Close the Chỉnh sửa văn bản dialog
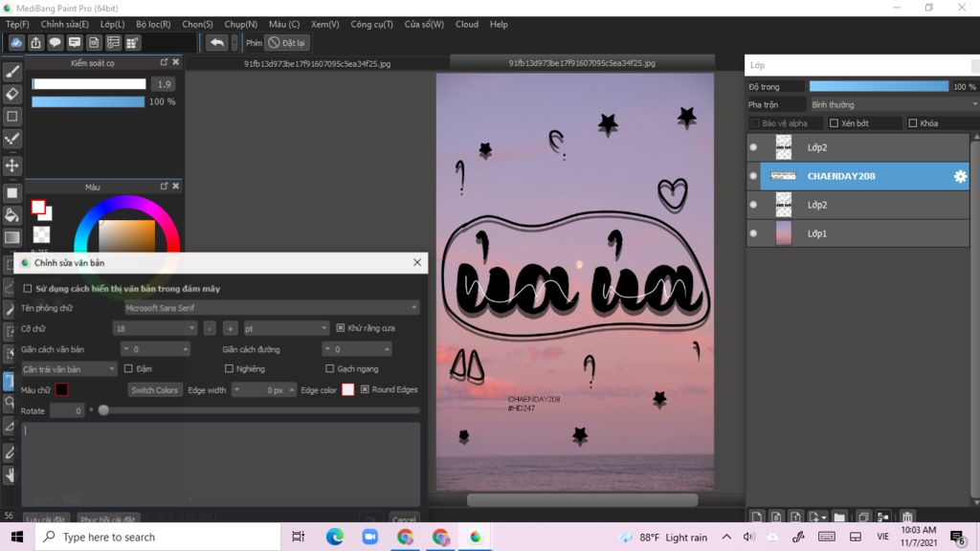 tap(417, 262)
